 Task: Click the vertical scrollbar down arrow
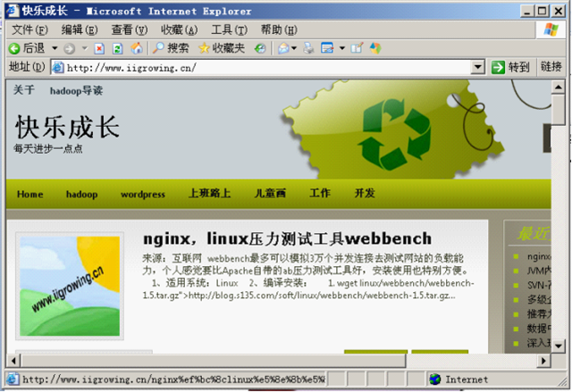click(x=559, y=346)
